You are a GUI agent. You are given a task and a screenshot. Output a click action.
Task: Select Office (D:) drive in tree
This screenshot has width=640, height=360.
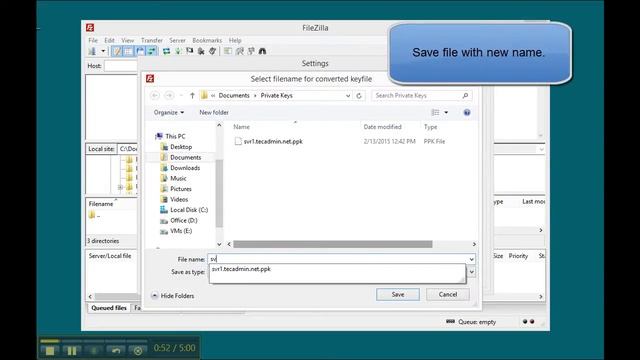pos(183,220)
